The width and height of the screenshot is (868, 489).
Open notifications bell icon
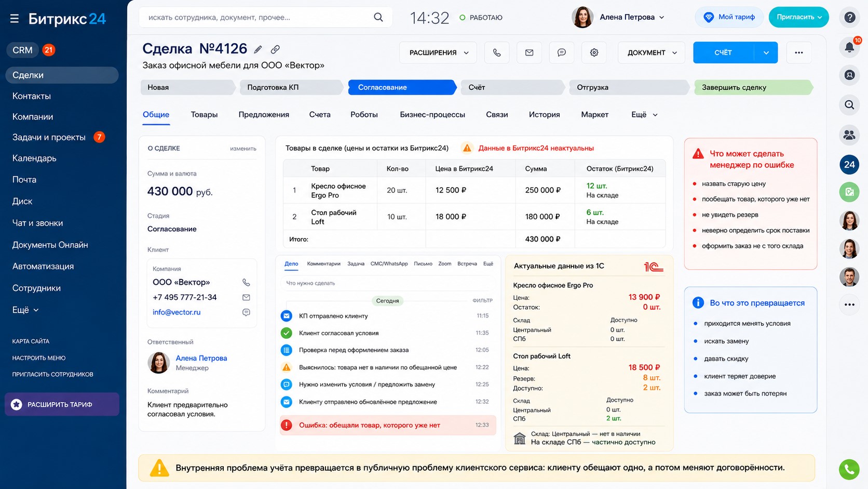click(x=849, y=47)
